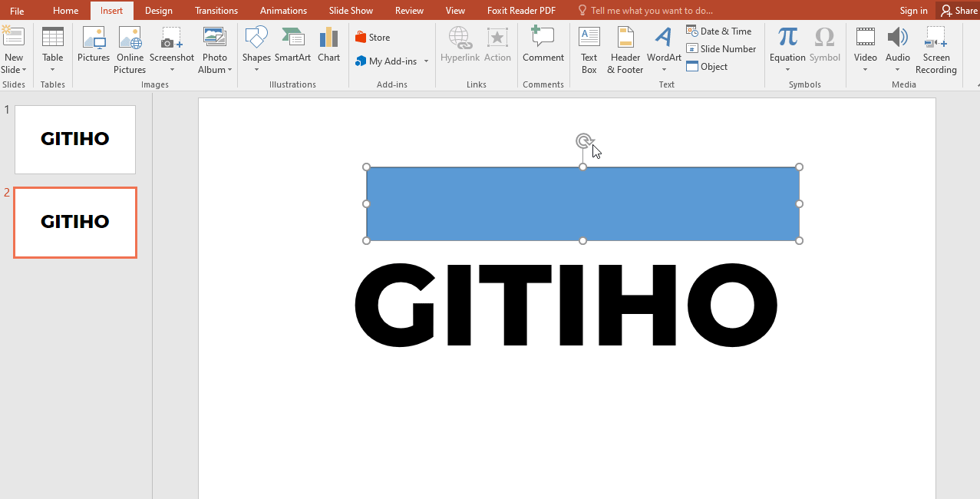
Task: Insert a new Comment
Action: point(543,48)
